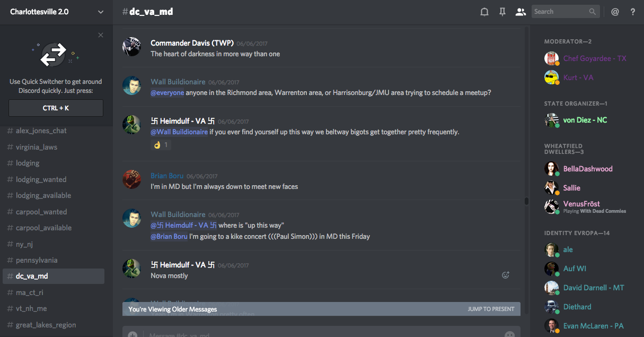
Task: Toggle the OK hand emoji reaction
Action: [161, 145]
